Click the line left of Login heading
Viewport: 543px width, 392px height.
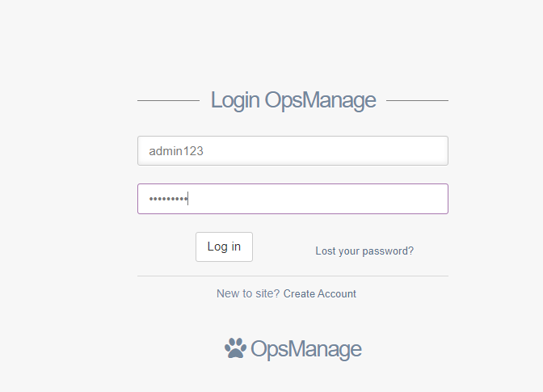[168, 101]
